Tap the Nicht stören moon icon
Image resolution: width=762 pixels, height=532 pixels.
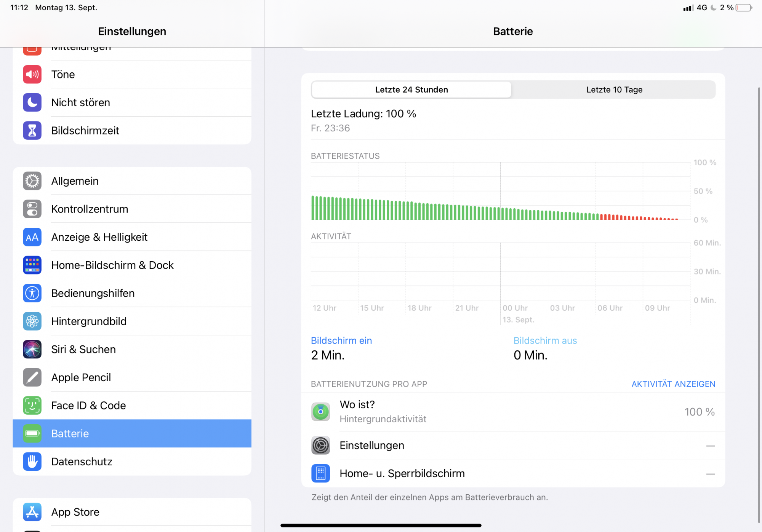tap(32, 102)
